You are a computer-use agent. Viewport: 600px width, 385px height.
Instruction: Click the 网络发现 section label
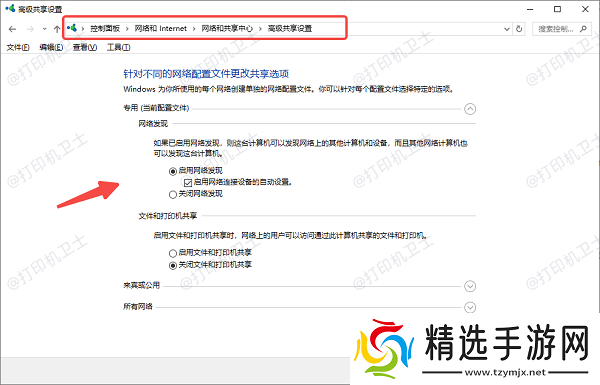(x=153, y=124)
